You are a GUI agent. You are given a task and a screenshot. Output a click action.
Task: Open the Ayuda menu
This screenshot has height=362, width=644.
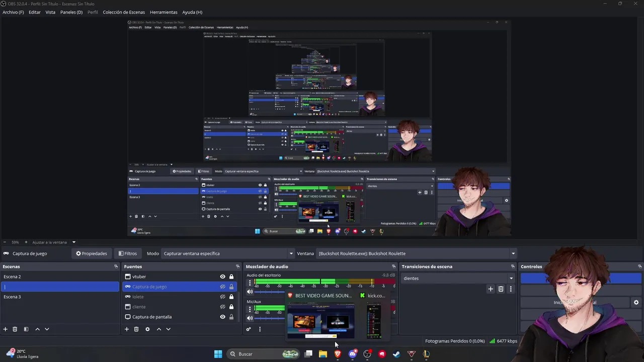click(192, 12)
